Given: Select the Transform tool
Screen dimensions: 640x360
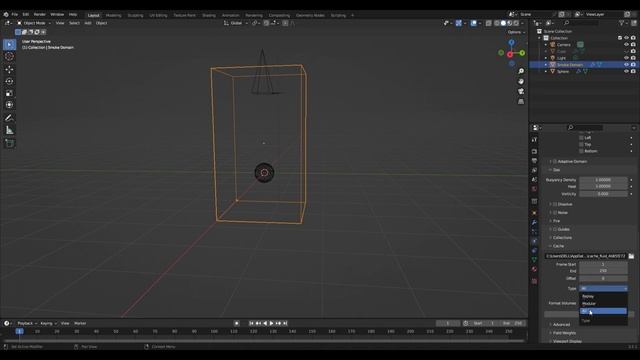Looking at the screenshot, I should [9, 105].
